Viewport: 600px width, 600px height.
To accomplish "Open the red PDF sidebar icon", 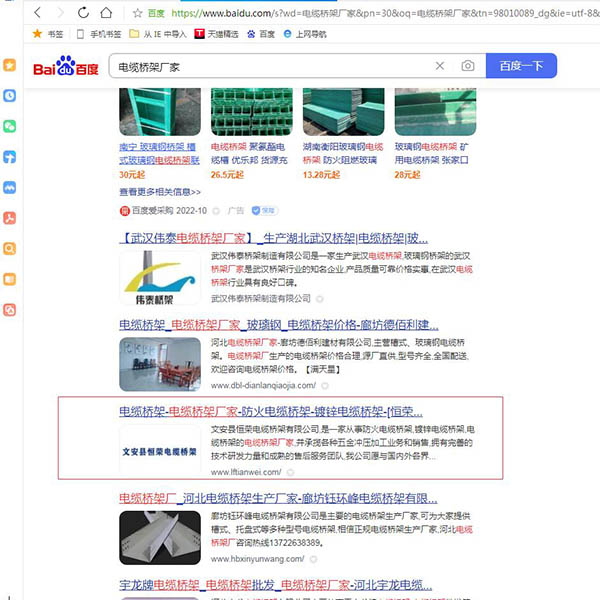I will coord(10,218).
